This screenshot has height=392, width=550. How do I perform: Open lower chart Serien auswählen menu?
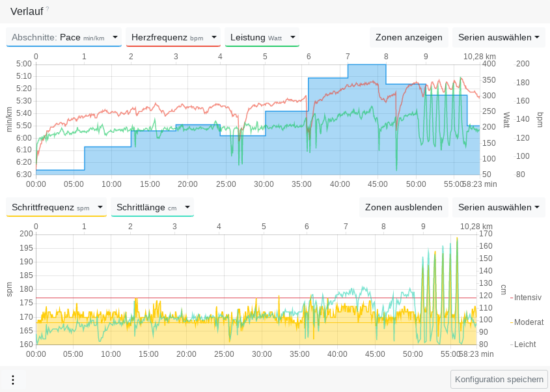[499, 208]
